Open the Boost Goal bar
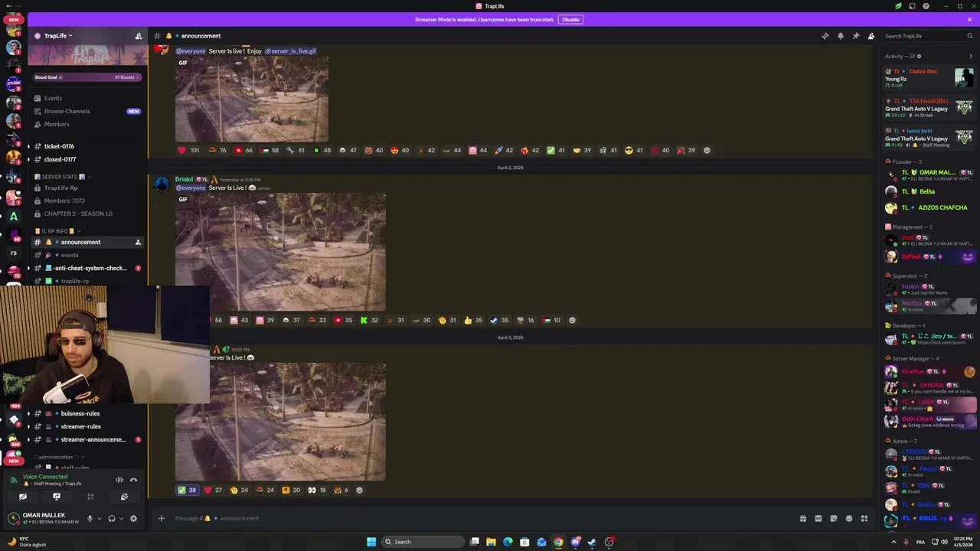This screenshot has width=980, height=551. [x=87, y=77]
